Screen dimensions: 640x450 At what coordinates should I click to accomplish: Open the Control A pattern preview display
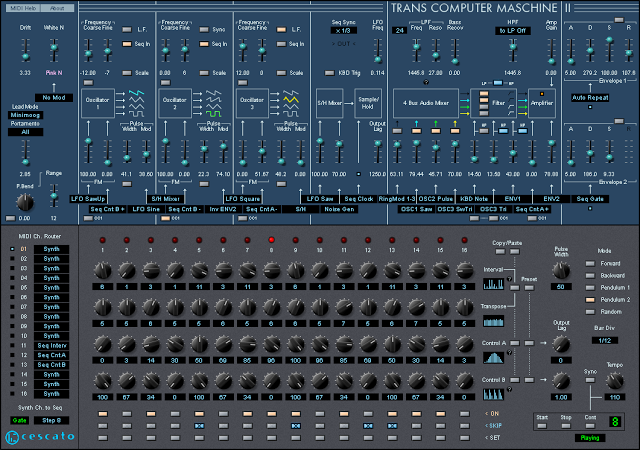pyautogui.click(x=493, y=358)
